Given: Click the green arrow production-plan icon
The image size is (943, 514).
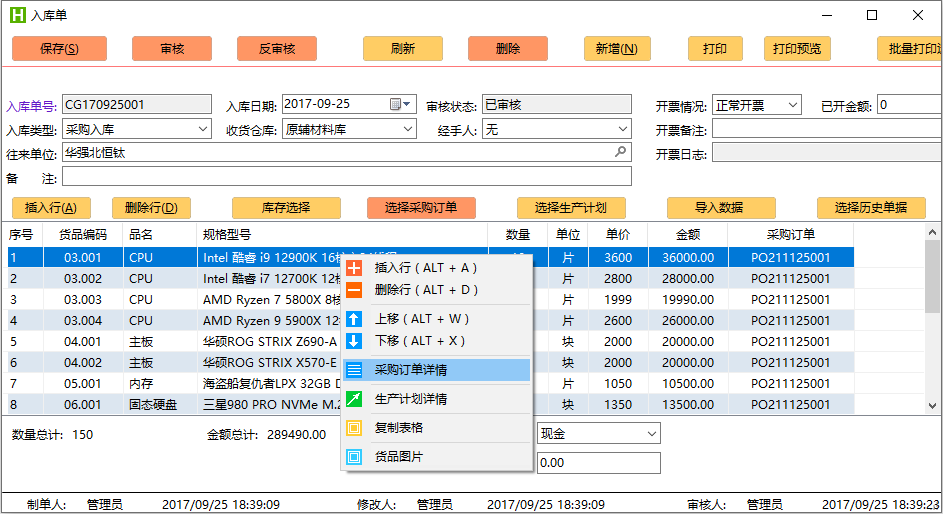Looking at the screenshot, I should (354, 399).
